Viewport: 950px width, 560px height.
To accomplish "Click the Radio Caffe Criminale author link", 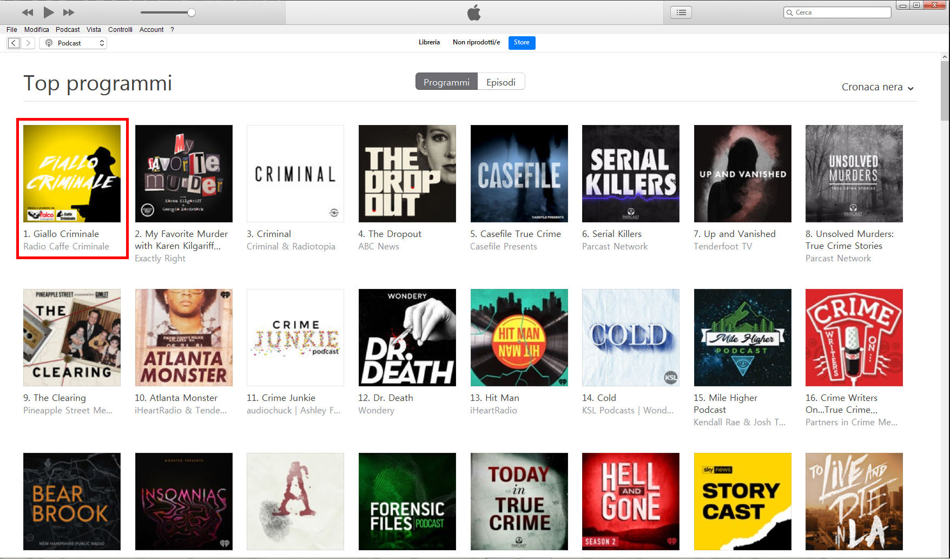I will (x=66, y=246).
